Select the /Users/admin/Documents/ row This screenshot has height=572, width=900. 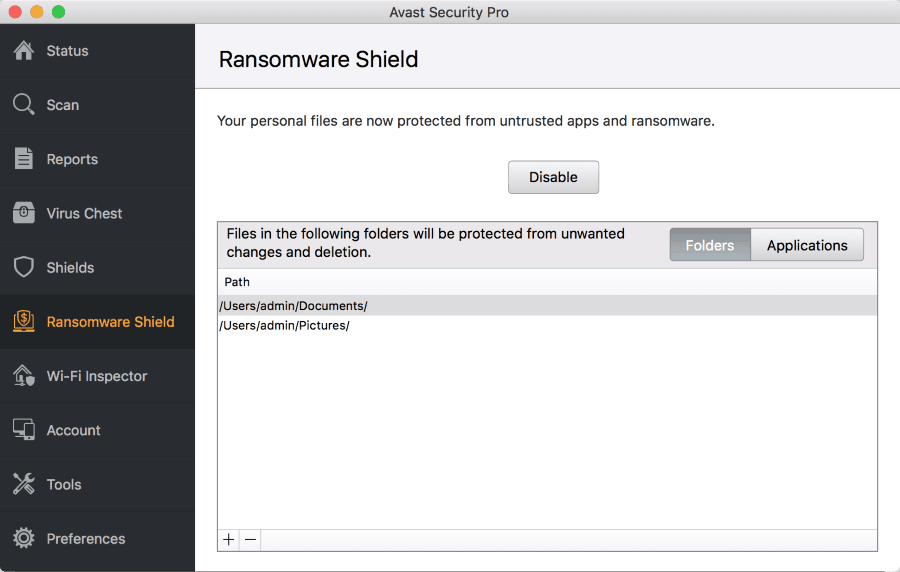coord(547,306)
